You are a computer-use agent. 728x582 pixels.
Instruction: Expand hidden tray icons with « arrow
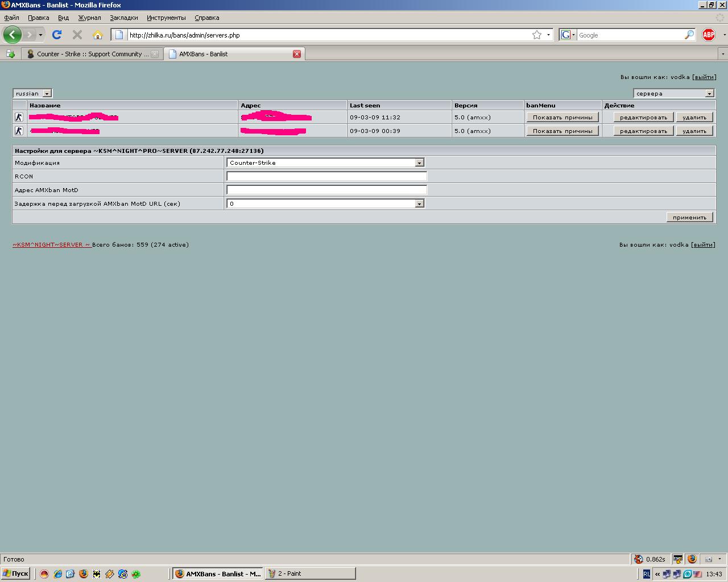click(656, 574)
